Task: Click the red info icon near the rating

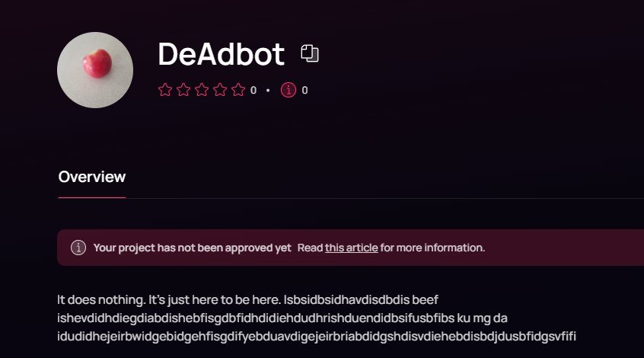Action: pyautogui.click(x=289, y=90)
